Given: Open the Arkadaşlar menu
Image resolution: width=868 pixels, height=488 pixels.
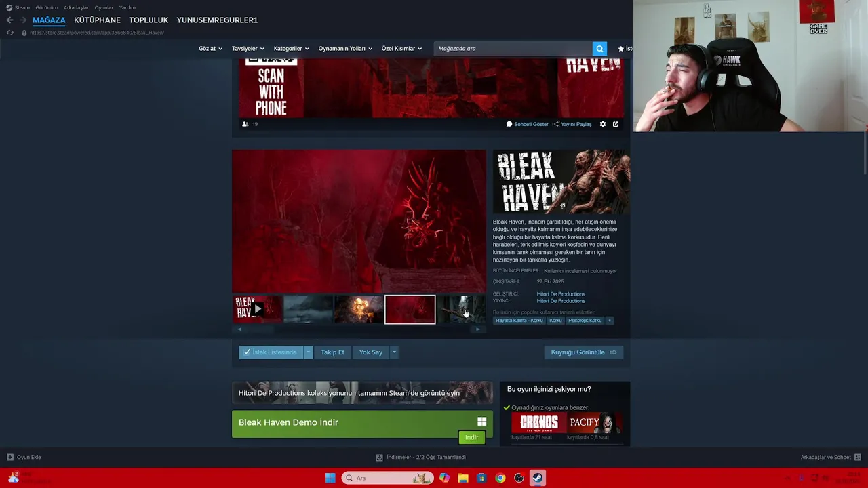Looking at the screenshot, I should pos(76,7).
